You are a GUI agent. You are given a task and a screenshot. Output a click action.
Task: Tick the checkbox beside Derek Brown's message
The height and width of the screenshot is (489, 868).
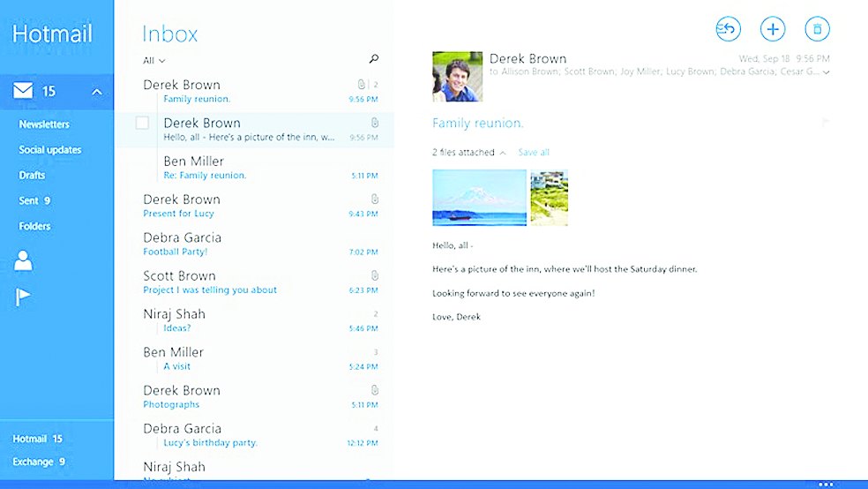[142, 124]
